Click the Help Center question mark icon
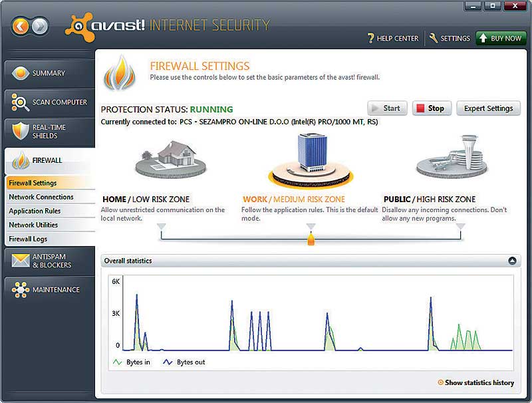 pyautogui.click(x=370, y=39)
